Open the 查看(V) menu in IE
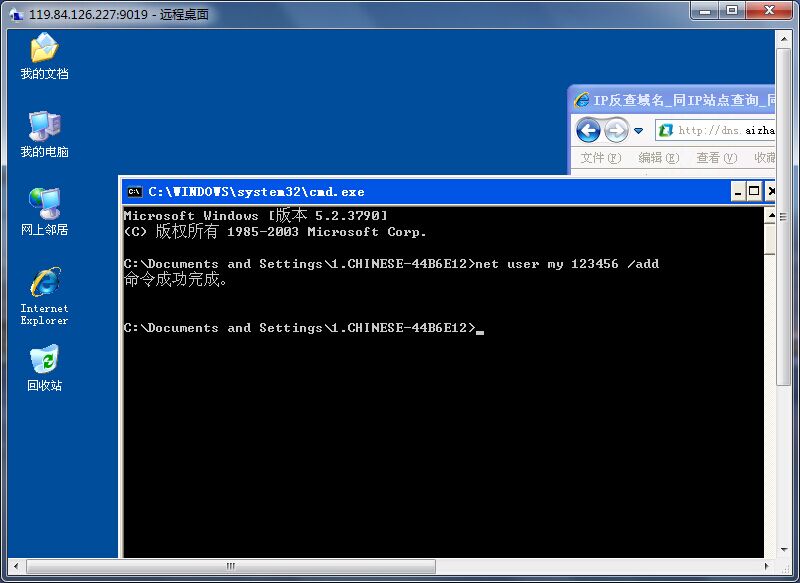 click(x=717, y=158)
